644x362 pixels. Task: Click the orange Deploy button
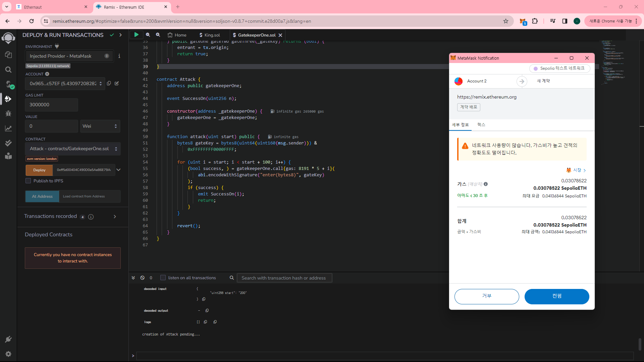(x=39, y=170)
